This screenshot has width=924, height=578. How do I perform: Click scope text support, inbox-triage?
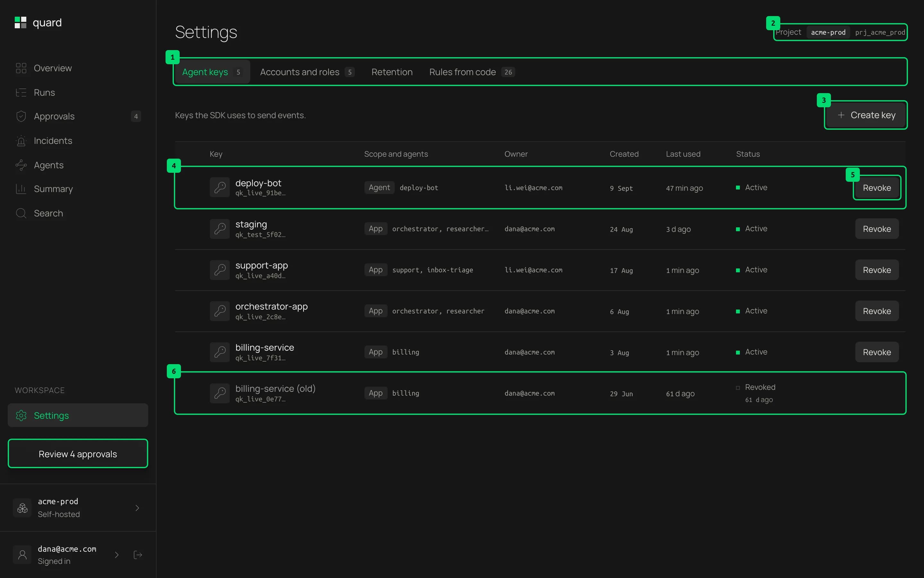pos(432,270)
